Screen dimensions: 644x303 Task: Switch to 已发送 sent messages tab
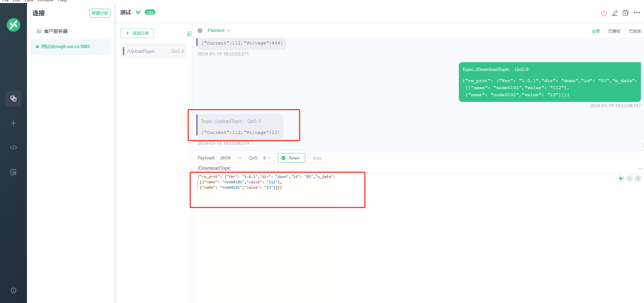click(x=635, y=31)
